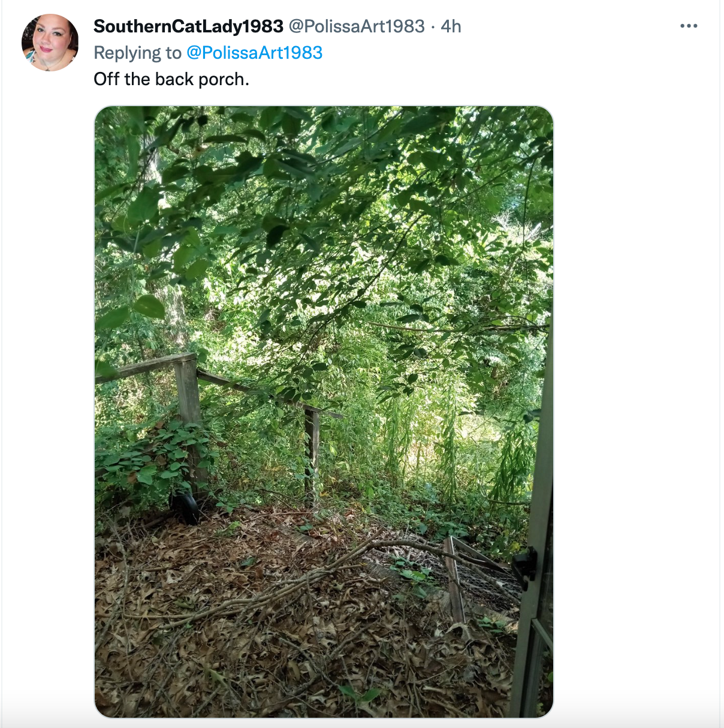Open the 4h timestamp permalink
The width and height of the screenshot is (724, 728).
451,26
